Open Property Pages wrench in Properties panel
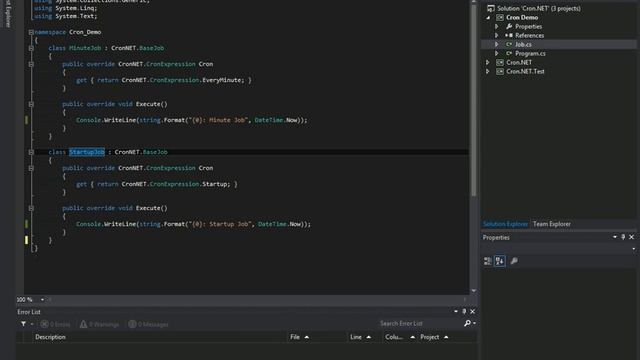Screen dimensions: 640x360 [514, 261]
